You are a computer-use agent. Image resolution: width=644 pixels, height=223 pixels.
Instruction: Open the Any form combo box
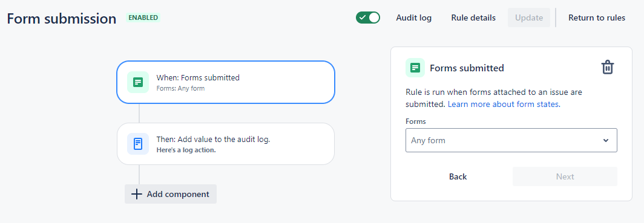pos(511,140)
